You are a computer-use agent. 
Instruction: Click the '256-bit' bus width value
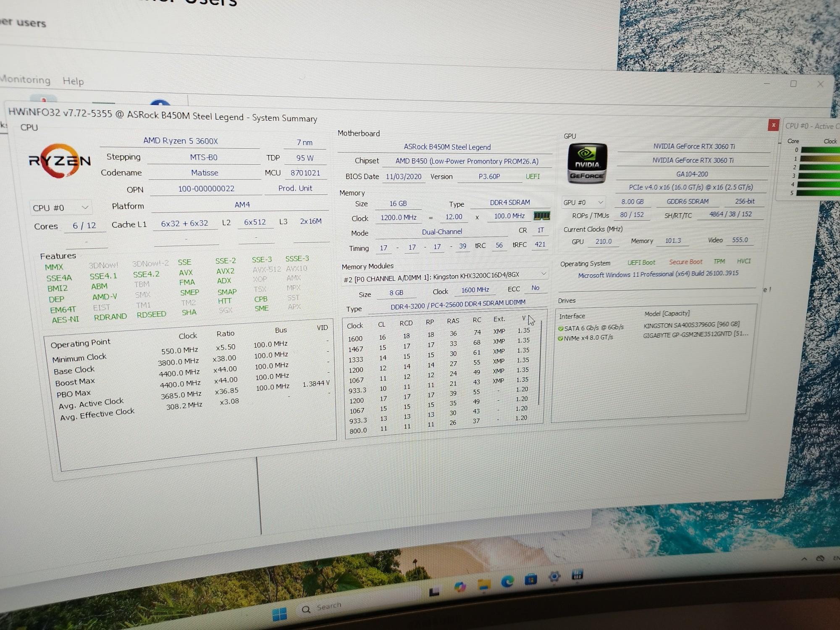coord(745,201)
